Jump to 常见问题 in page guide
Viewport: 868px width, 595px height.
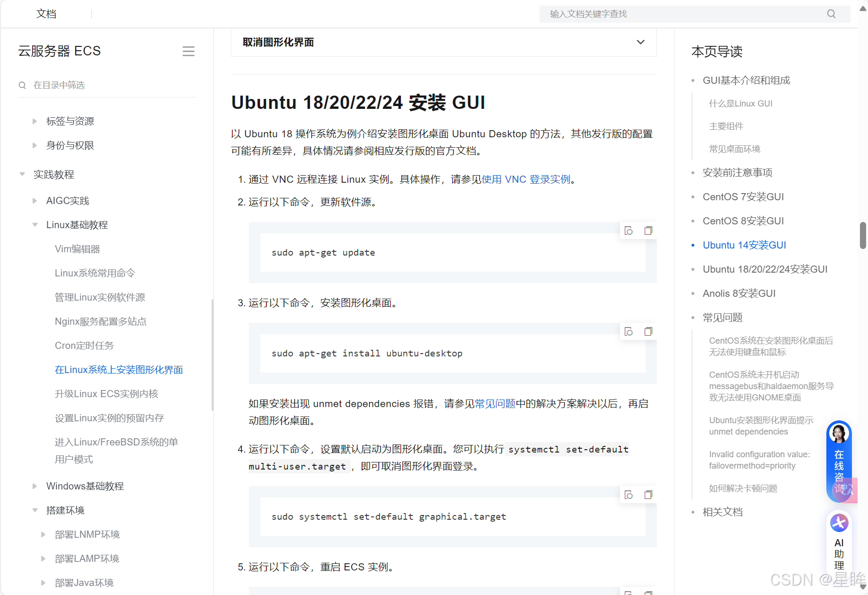722,318
